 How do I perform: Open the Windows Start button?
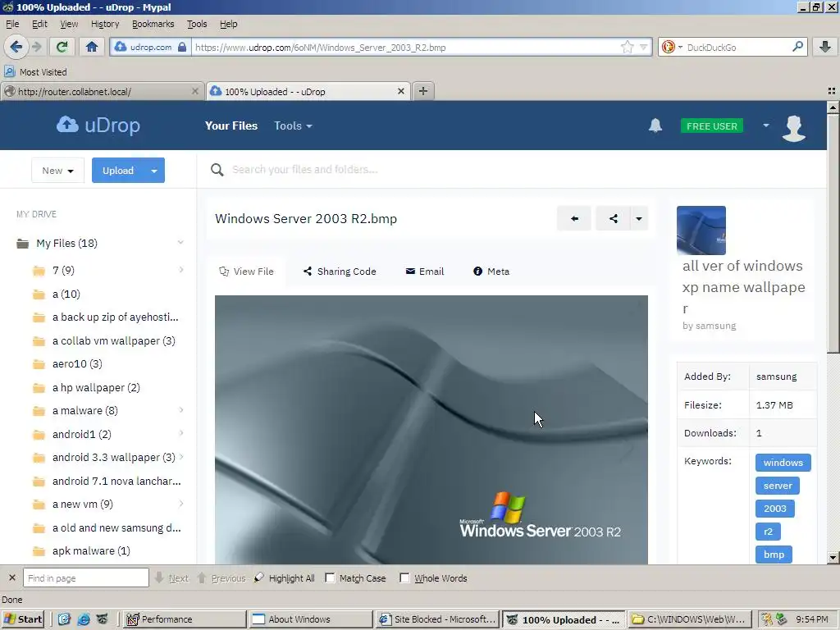tap(22, 619)
